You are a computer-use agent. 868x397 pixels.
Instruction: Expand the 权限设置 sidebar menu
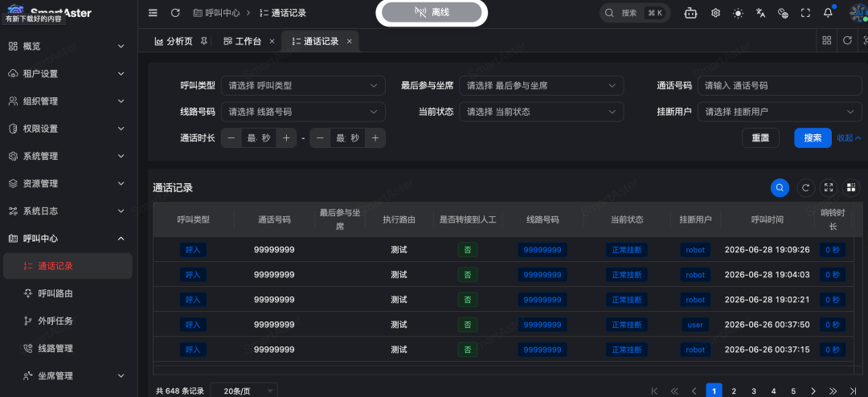click(68, 129)
